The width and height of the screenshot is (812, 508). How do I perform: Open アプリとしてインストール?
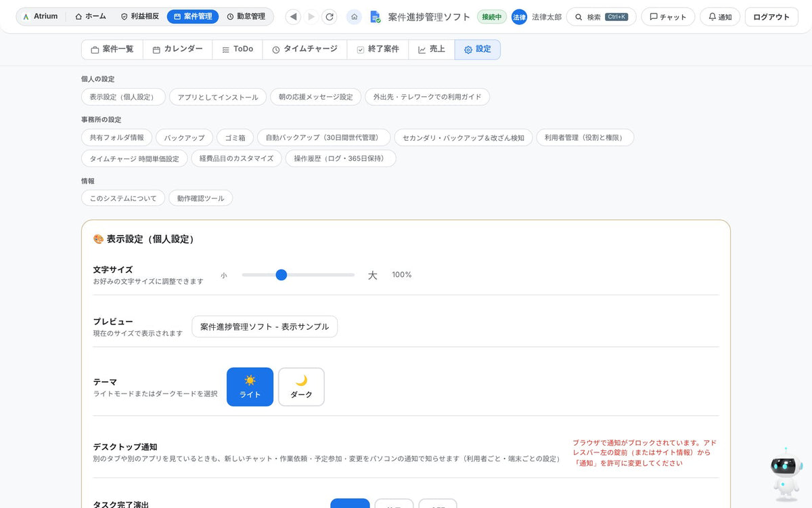tap(218, 97)
